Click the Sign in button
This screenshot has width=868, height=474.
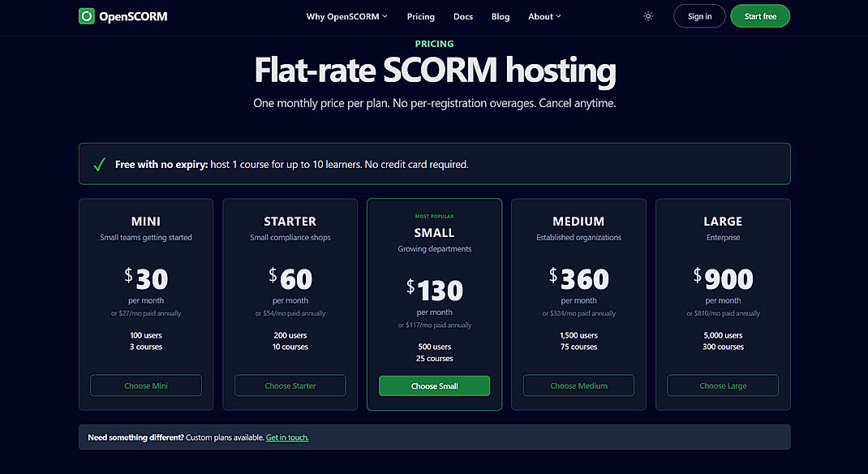pyautogui.click(x=700, y=16)
